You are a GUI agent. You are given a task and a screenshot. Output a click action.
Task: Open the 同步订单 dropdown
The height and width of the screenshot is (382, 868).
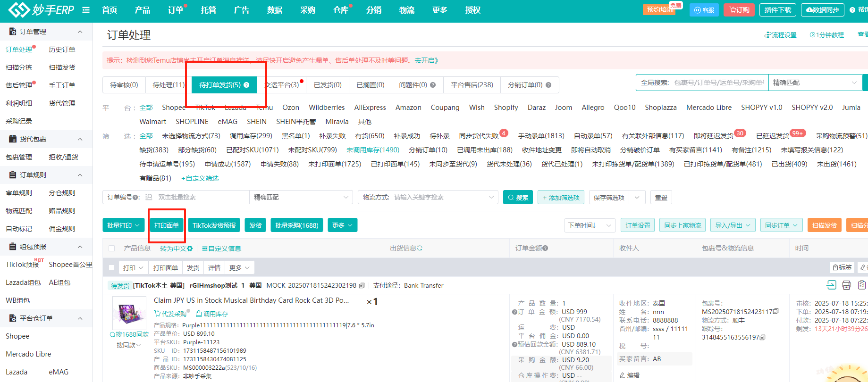pos(781,225)
